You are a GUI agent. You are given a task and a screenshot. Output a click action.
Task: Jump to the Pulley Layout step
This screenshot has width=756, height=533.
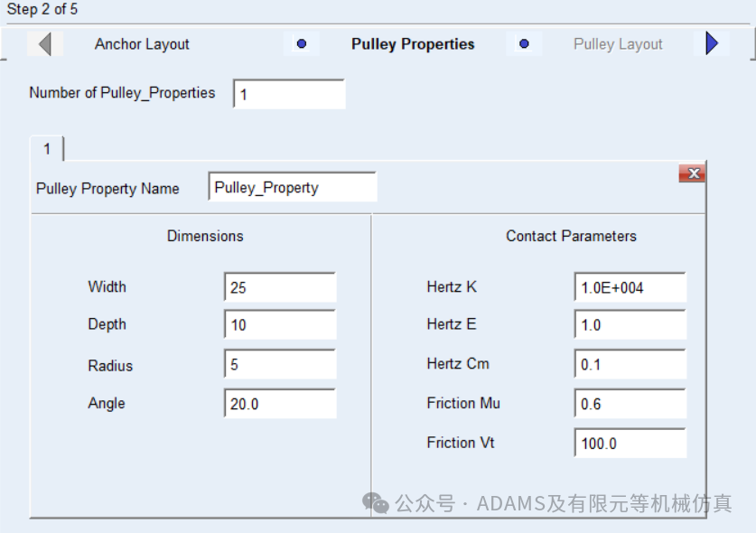[618, 44]
